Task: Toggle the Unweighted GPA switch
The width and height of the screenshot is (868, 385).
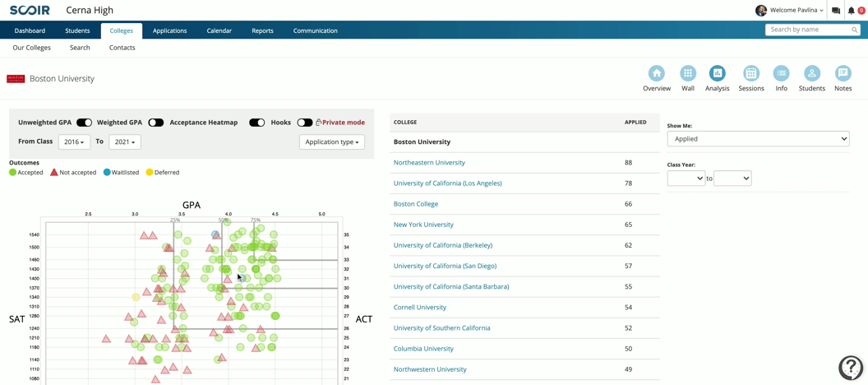Action: (84, 123)
